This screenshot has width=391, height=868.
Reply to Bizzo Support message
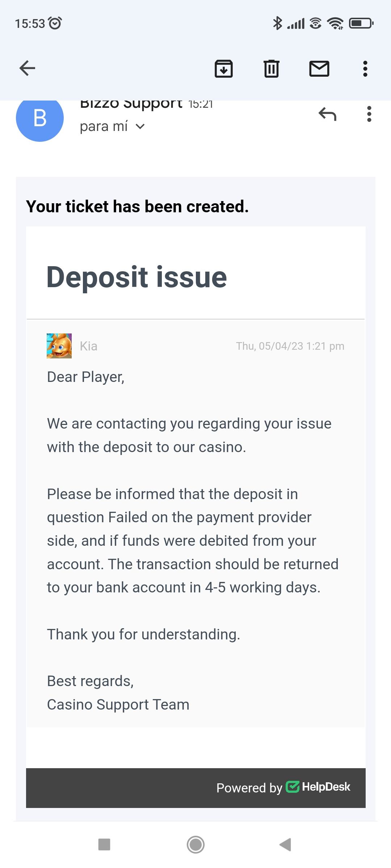pos(327,114)
